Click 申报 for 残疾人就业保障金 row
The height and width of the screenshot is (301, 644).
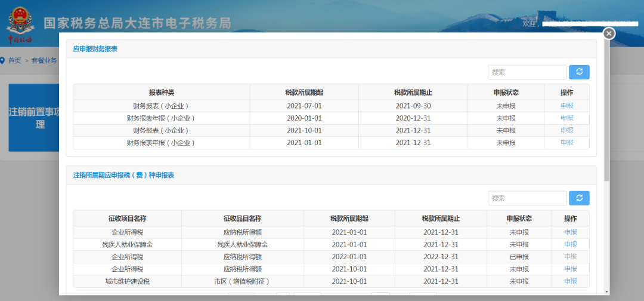point(571,244)
